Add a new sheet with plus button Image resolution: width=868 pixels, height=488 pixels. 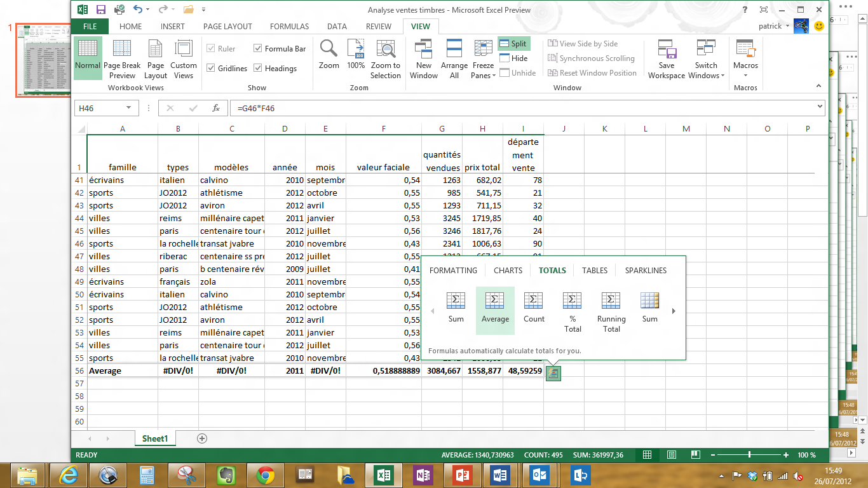point(202,438)
